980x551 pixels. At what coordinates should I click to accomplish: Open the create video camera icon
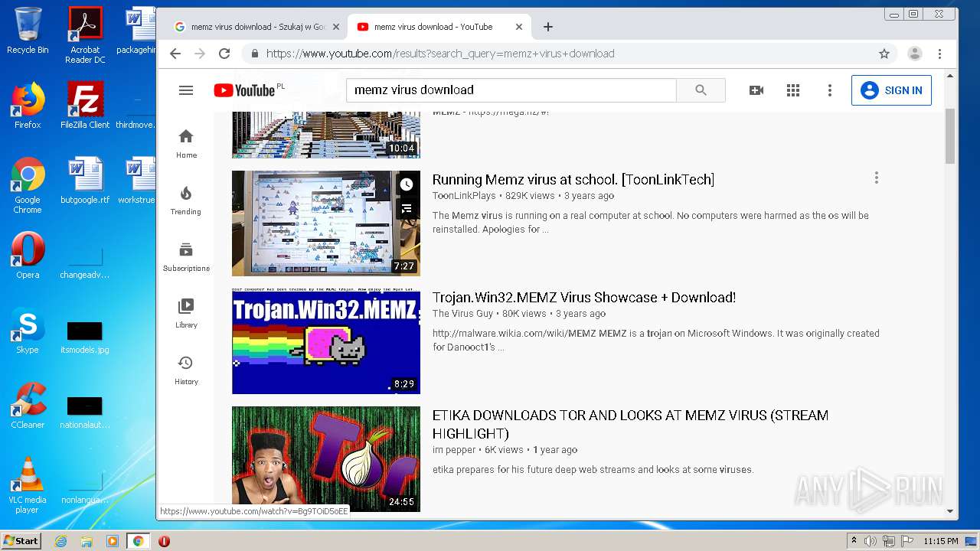(756, 90)
